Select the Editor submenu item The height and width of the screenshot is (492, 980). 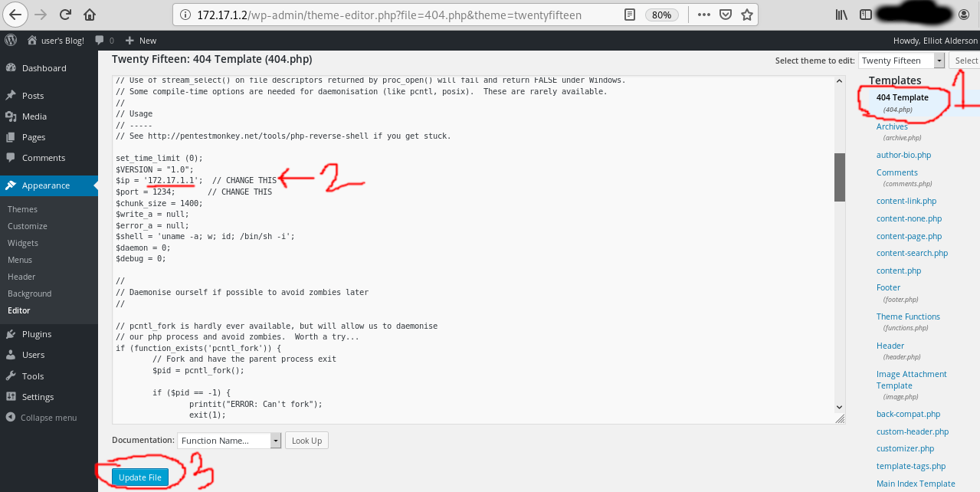[x=19, y=310]
